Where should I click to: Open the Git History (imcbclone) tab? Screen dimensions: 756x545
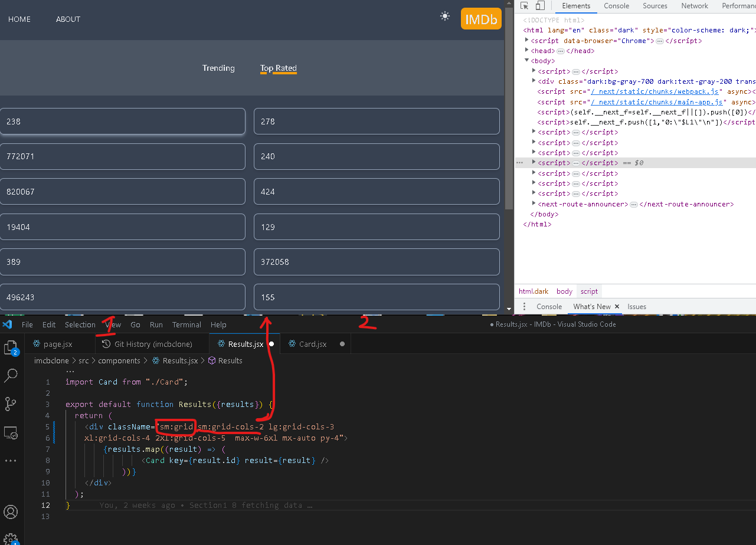(153, 344)
